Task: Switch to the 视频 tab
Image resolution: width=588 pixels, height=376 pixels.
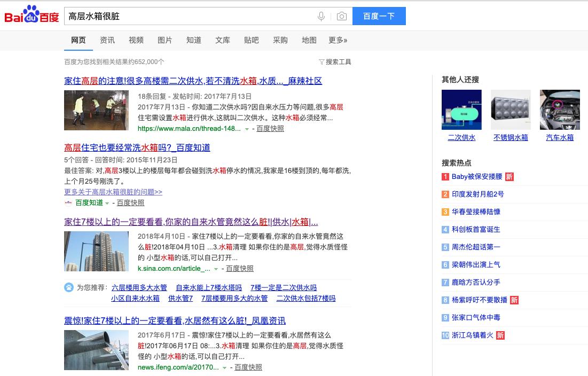Action: point(136,40)
